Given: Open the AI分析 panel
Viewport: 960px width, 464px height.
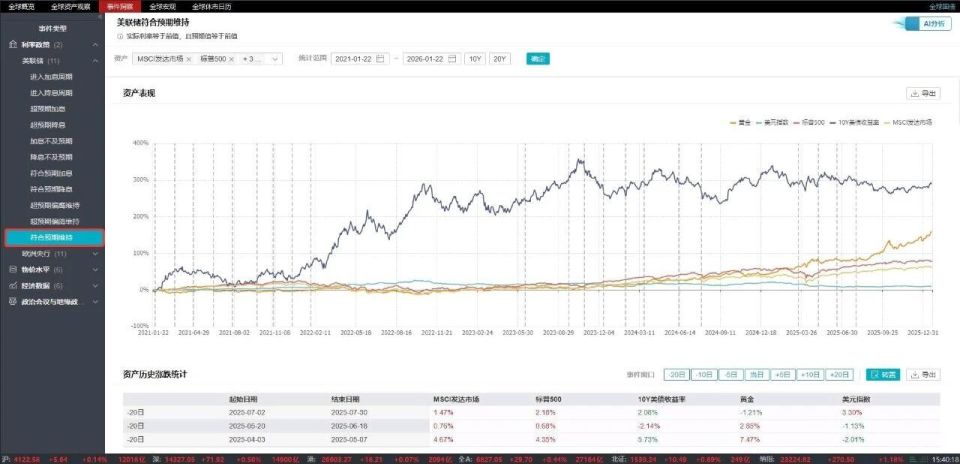Looking at the screenshot, I should point(929,24).
